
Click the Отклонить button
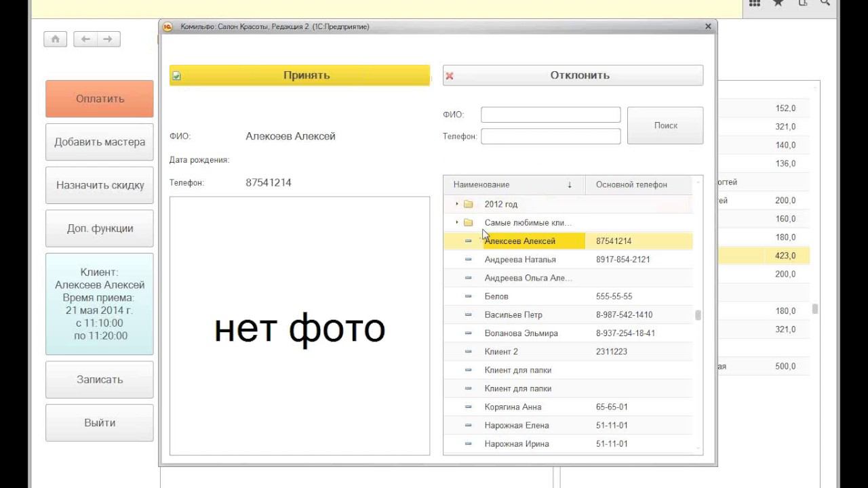tap(573, 75)
